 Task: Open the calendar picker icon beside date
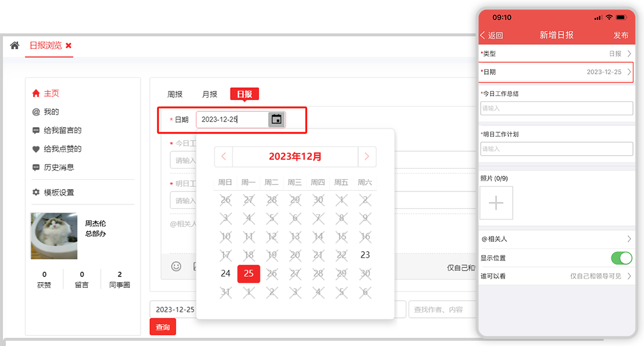click(276, 119)
